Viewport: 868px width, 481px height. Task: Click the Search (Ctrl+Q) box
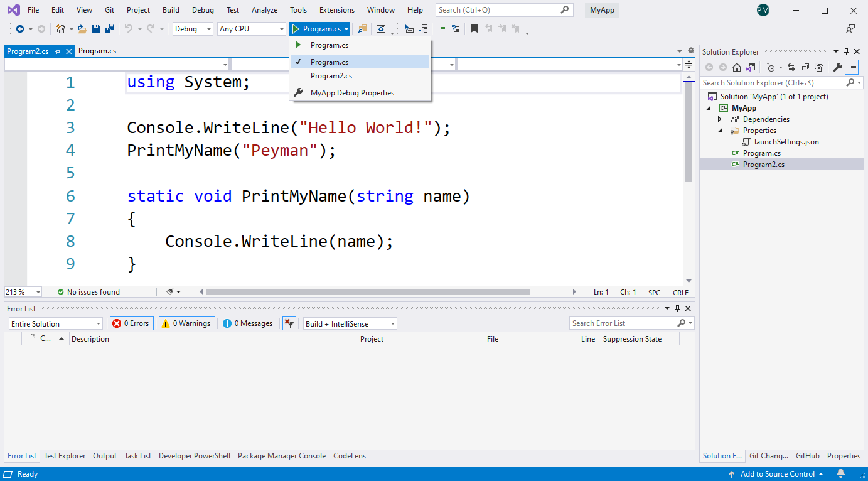click(505, 10)
